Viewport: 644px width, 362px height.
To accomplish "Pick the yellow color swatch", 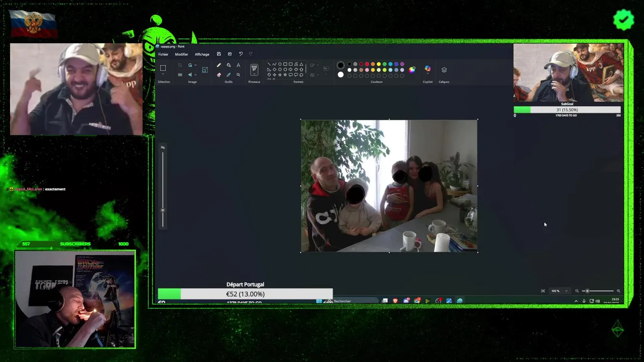I will 378,64.
